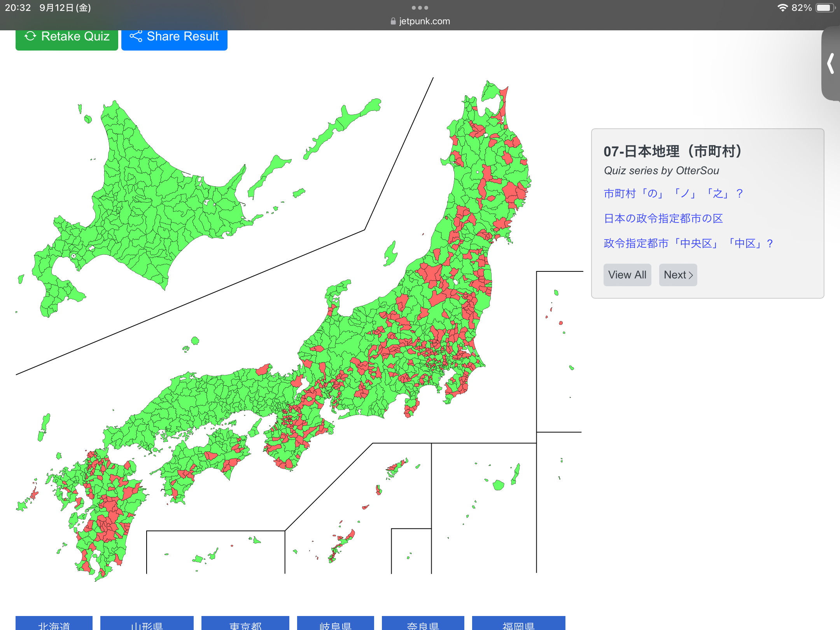Tap the battery indicator icon
This screenshot has height=630, width=840.
(825, 8)
